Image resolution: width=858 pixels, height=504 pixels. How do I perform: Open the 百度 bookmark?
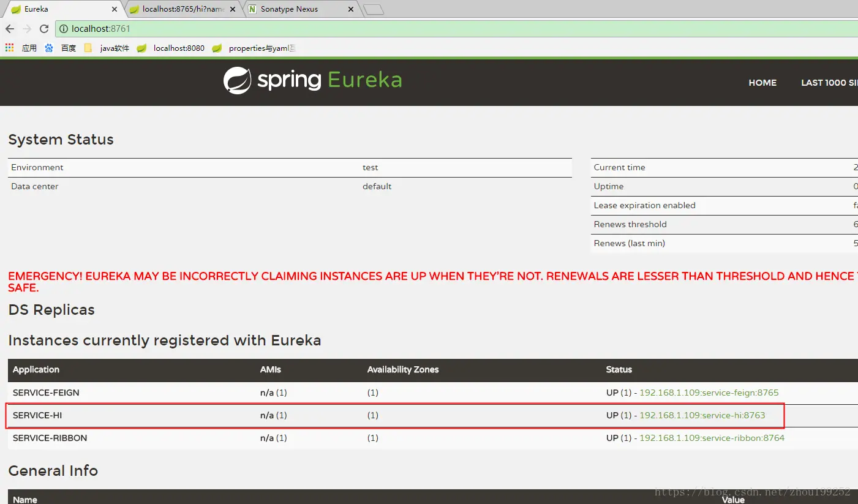pyautogui.click(x=61, y=48)
